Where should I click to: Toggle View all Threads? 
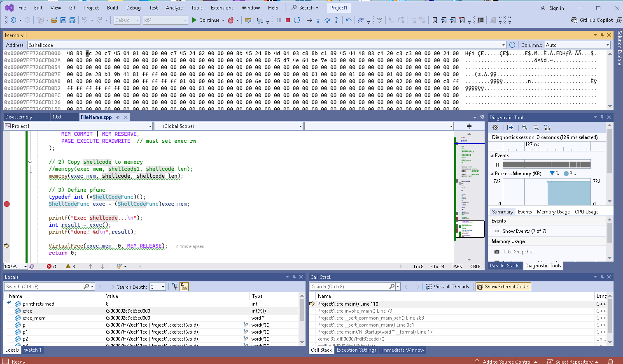[x=447, y=287]
